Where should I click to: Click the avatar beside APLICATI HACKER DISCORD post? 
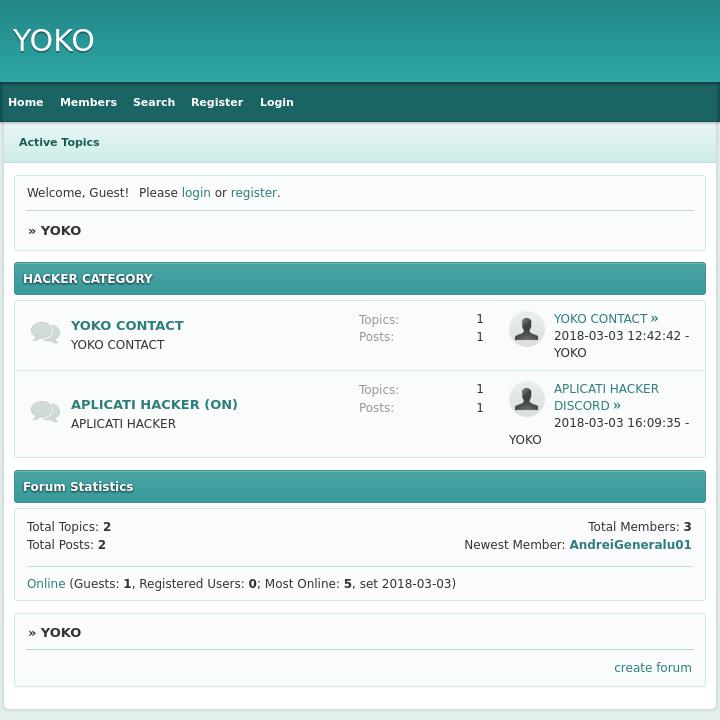point(526,399)
